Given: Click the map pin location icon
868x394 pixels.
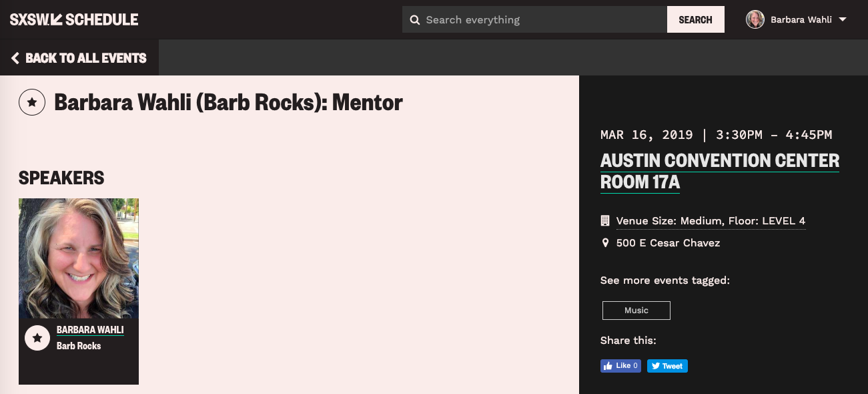Looking at the screenshot, I should [605, 243].
